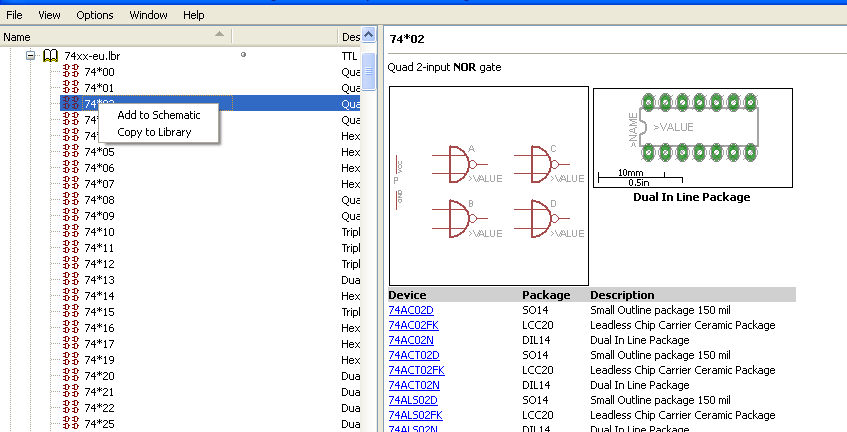Screen dimensions: 847x432
Task: Click the NOR gate symbol preview
Action: point(489,186)
